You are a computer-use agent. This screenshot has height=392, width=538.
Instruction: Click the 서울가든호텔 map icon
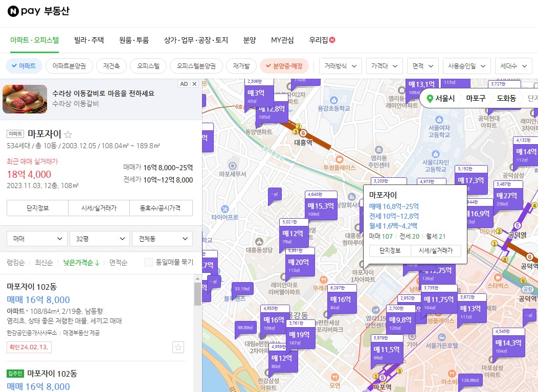pos(441,337)
